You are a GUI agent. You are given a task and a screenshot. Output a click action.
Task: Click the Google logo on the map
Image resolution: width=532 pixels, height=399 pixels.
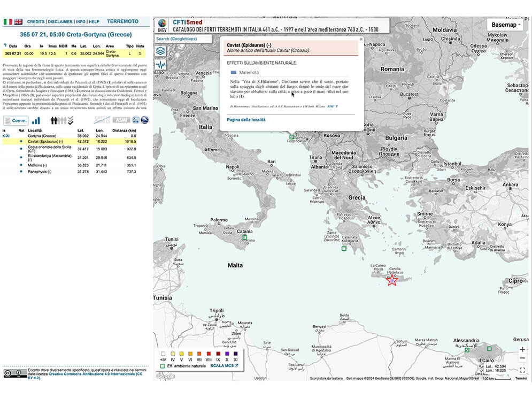pyautogui.click(x=166, y=376)
